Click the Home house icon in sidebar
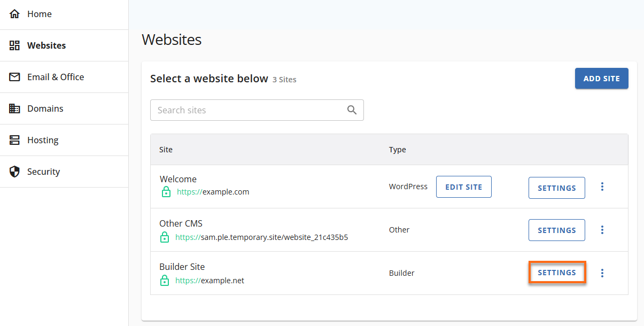 coord(14,14)
